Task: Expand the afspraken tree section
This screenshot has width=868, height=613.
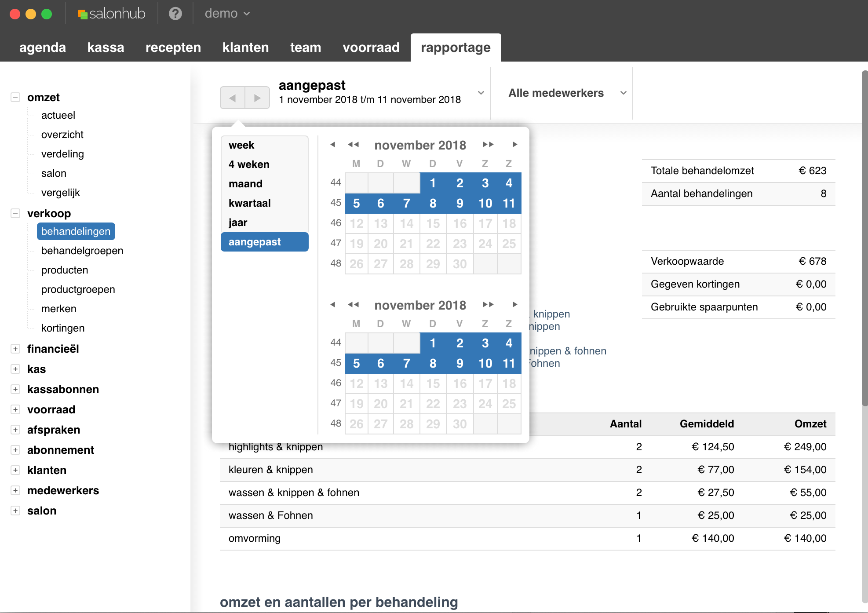Action: pyautogui.click(x=15, y=430)
